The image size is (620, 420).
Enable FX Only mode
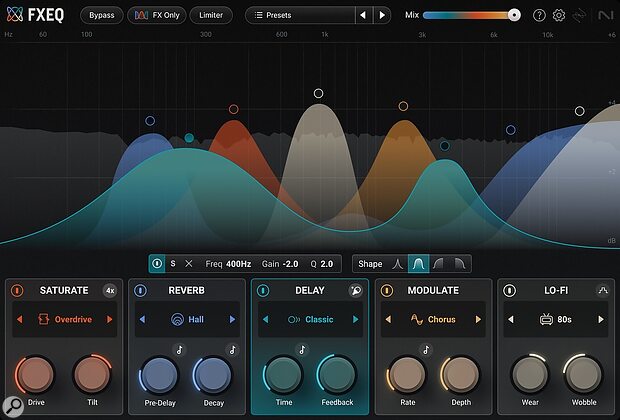pyautogui.click(x=157, y=15)
